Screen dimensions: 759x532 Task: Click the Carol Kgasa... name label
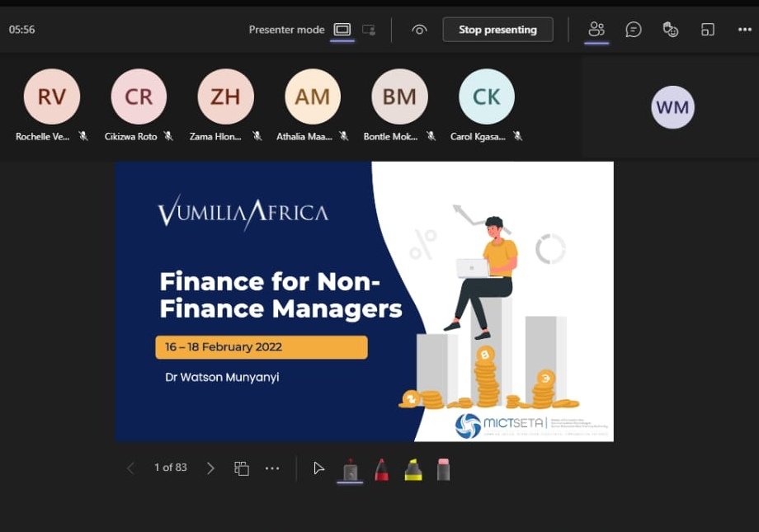[x=478, y=137]
